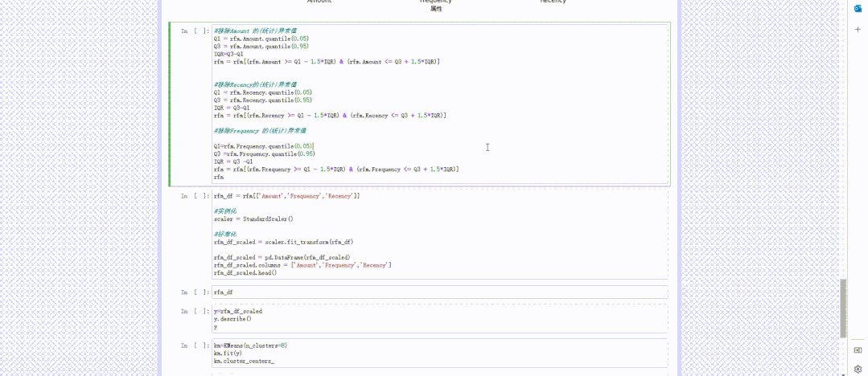Click the In [ ] prompt of the outlier-removal cell
The height and width of the screenshot is (376, 868).
pyautogui.click(x=195, y=31)
